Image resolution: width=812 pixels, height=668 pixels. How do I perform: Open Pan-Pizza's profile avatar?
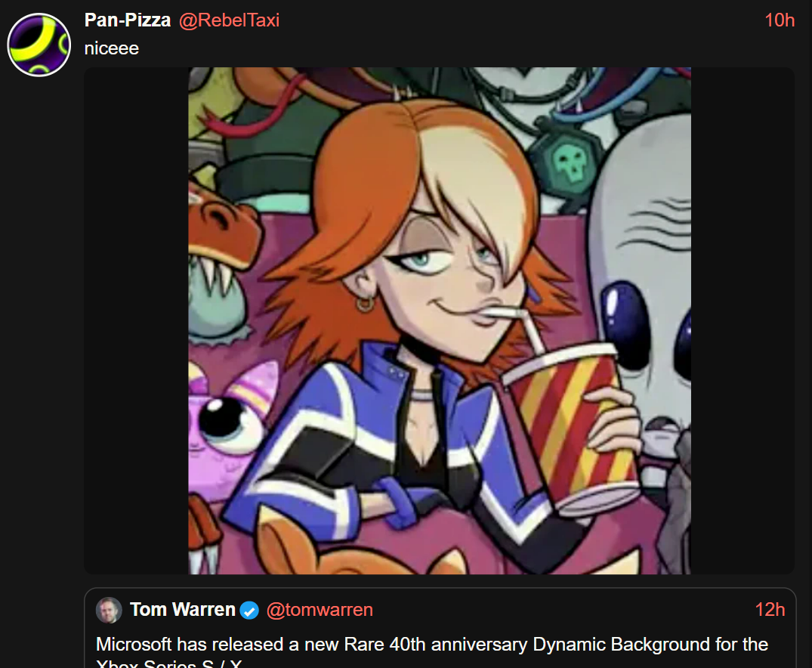click(x=39, y=45)
